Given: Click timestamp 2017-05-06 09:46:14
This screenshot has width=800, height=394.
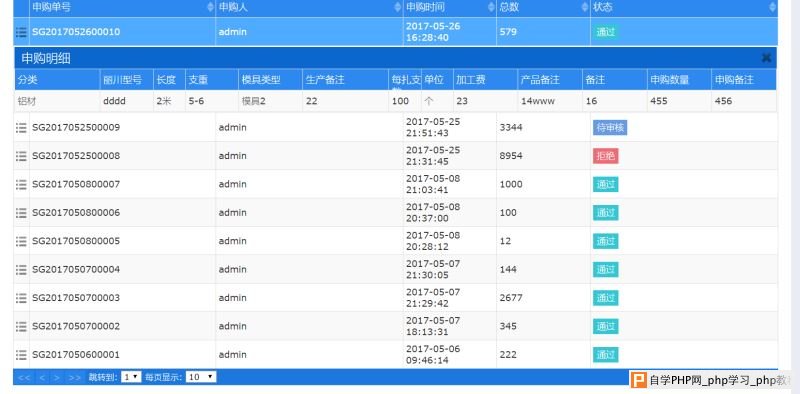Looking at the screenshot, I should (433, 355).
